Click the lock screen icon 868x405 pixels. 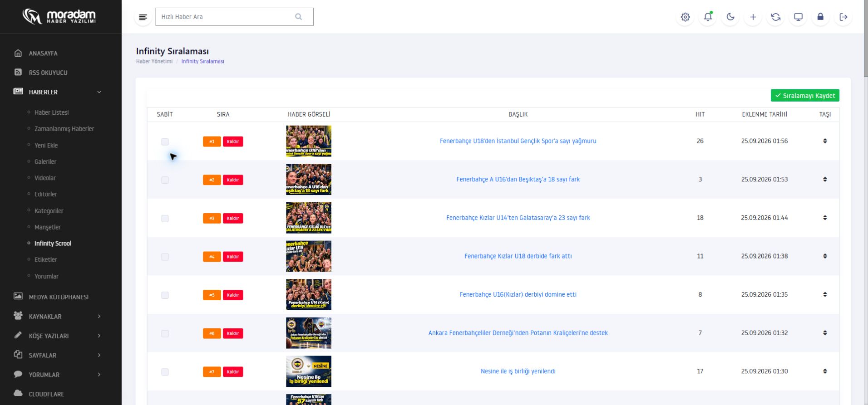(x=820, y=17)
